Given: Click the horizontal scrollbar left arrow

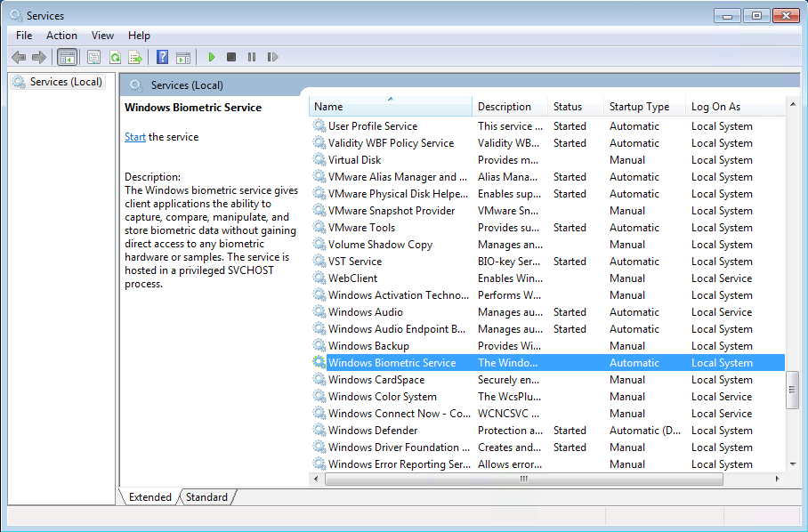Looking at the screenshot, I should (317, 479).
